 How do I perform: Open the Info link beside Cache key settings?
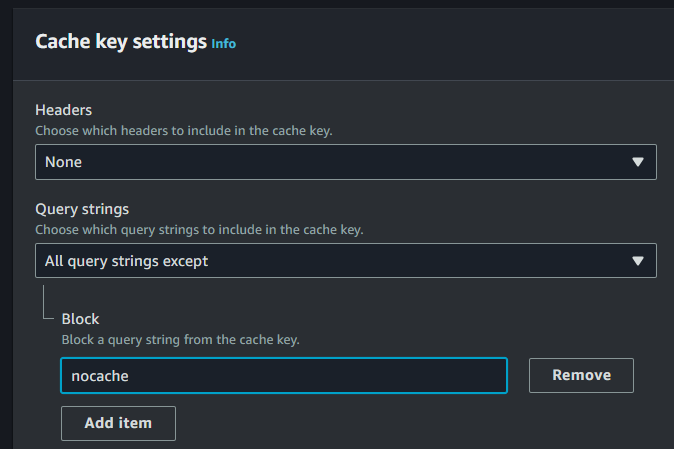coord(224,44)
